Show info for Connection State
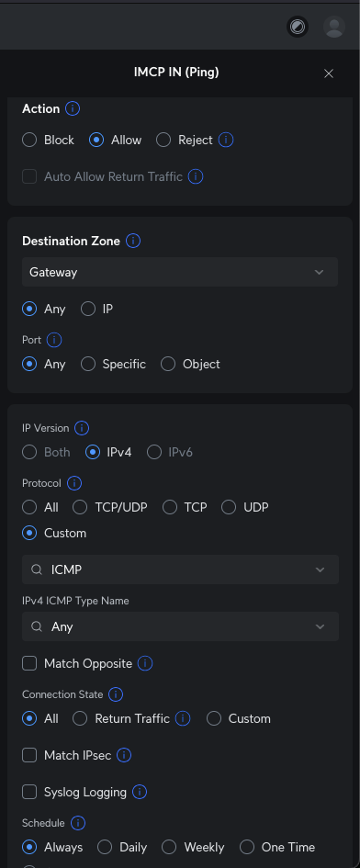The image size is (360, 868). coord(116,694)
